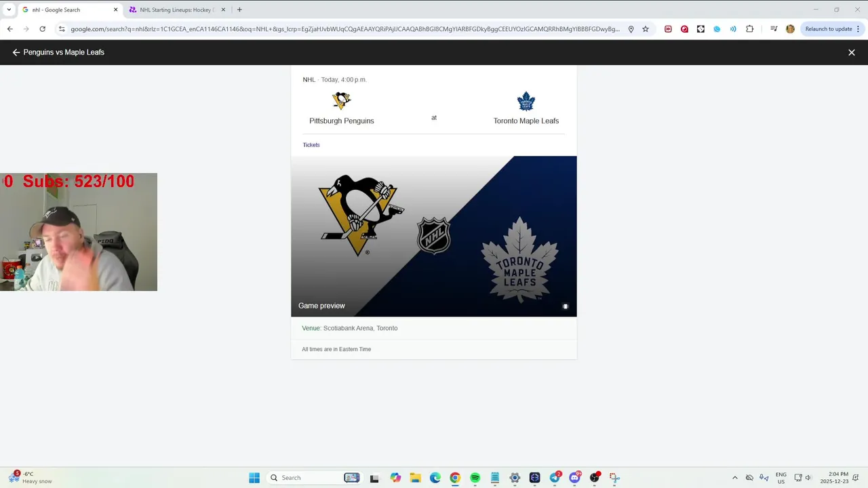Open weather widget showing Heavy snow

point(30,477)
